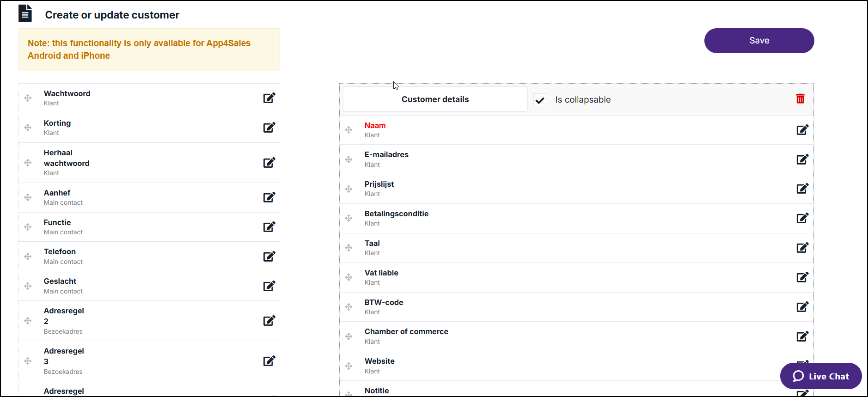
Task: Grab the Geslacht drag handle
Action: point(28,286)
